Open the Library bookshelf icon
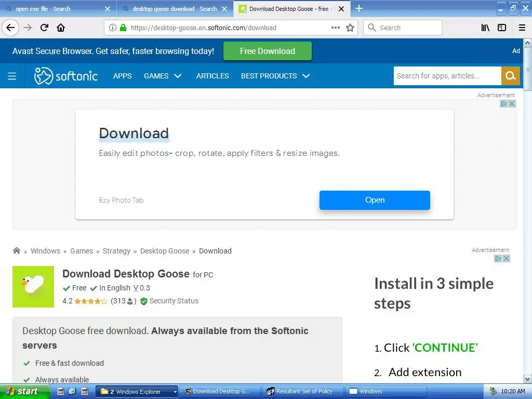 pos(485,28)
